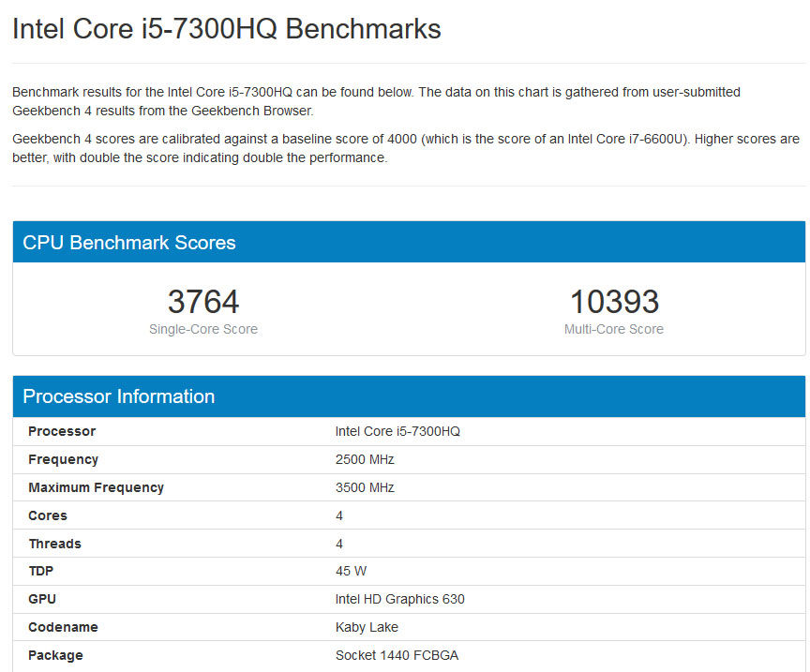This screenshot has width=810, height=672.
Task: Click the paragraph beginning 'Geekbench 4 scores are calibrated'
Action: [x=406, y=148]
